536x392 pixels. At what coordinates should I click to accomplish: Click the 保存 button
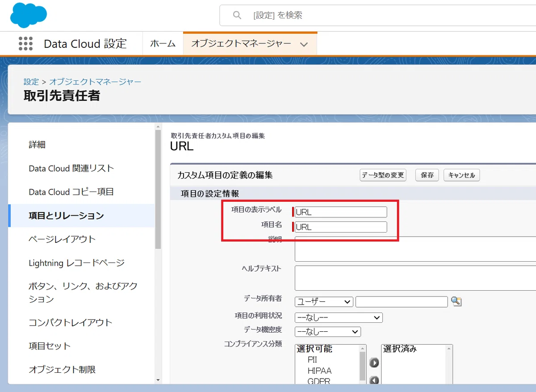[427, 175]
